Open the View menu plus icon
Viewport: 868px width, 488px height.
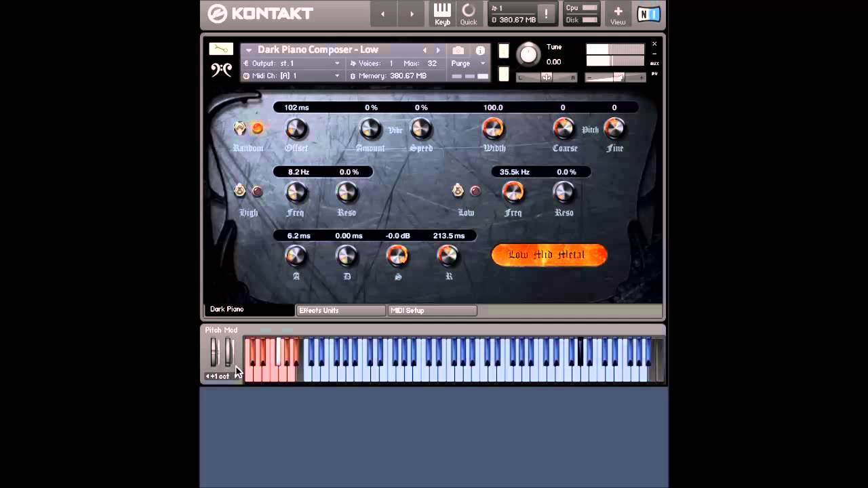coord(618,14)
